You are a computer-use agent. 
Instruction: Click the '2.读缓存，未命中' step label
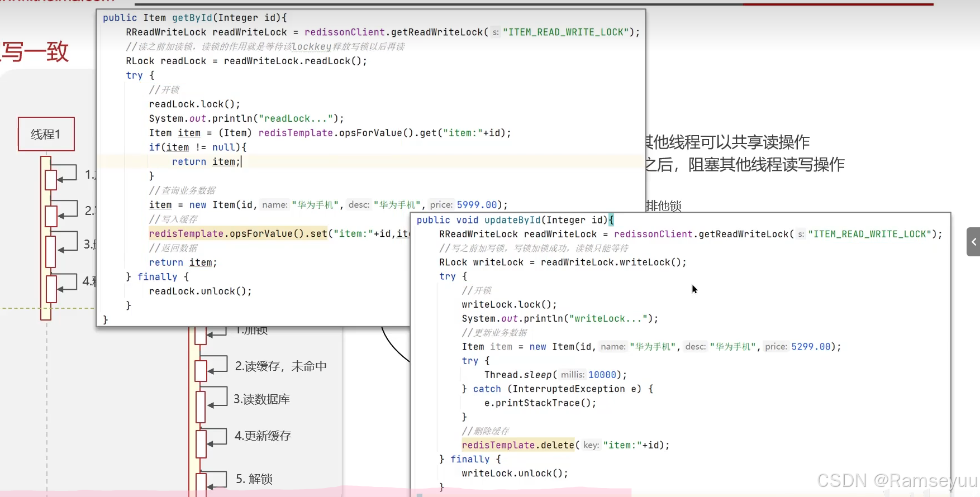(280, 366)
